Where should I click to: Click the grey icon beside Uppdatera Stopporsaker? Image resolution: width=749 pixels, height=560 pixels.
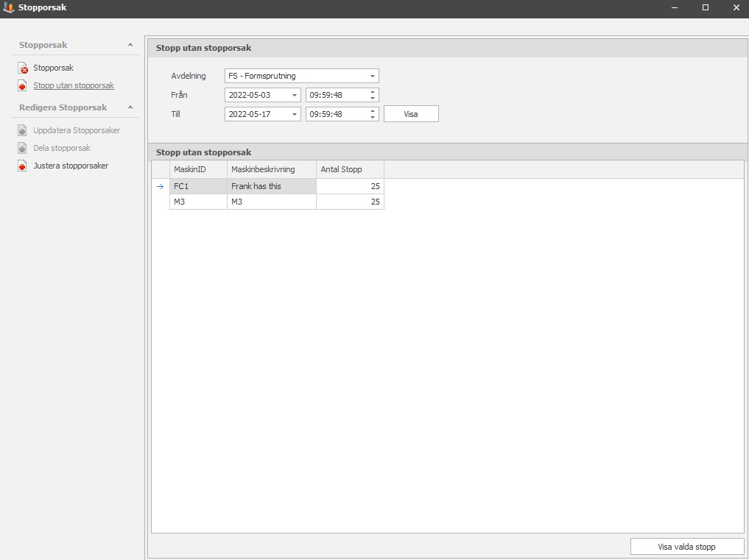22,130
